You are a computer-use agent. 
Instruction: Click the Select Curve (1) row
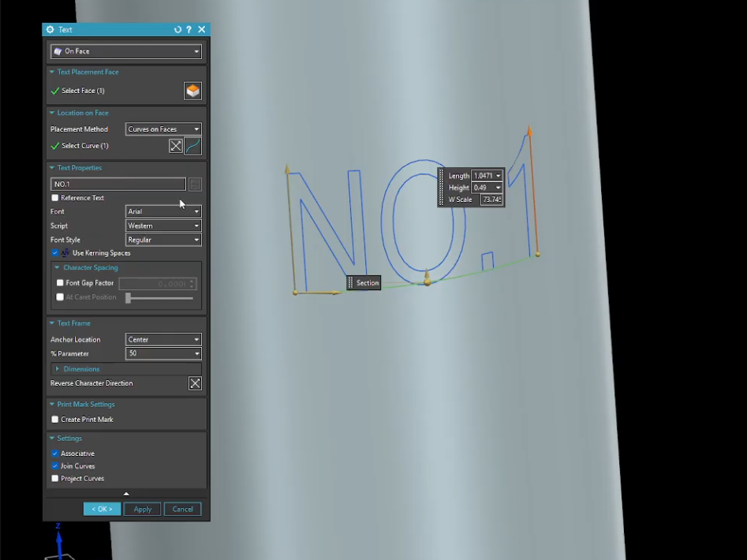point(125,146)
